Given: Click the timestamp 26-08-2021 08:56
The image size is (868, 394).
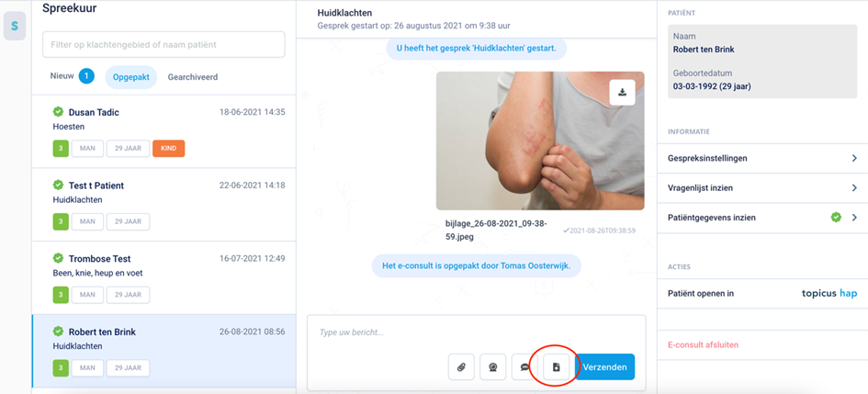Looking at the screenshot, I should (252, 332).
